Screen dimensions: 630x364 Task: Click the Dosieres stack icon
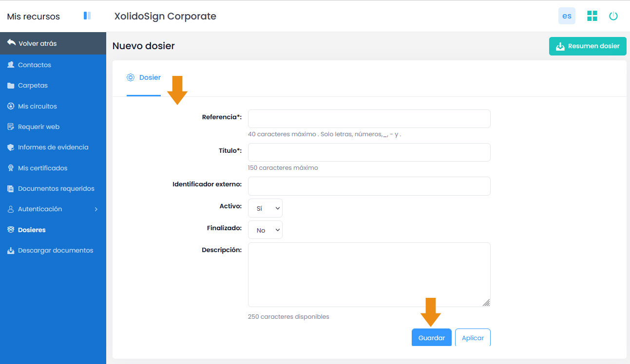(11, 230)
